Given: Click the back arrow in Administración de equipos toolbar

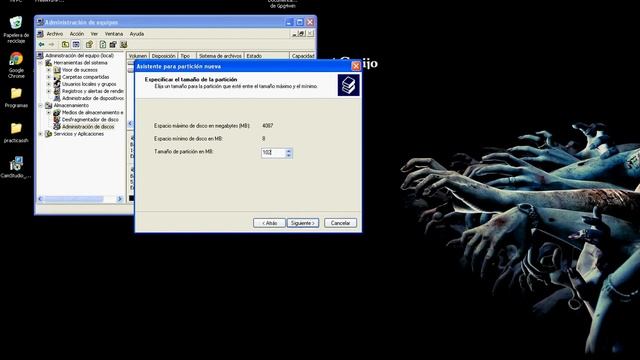Looking at the screenshot, I should (x=41, y=44).
